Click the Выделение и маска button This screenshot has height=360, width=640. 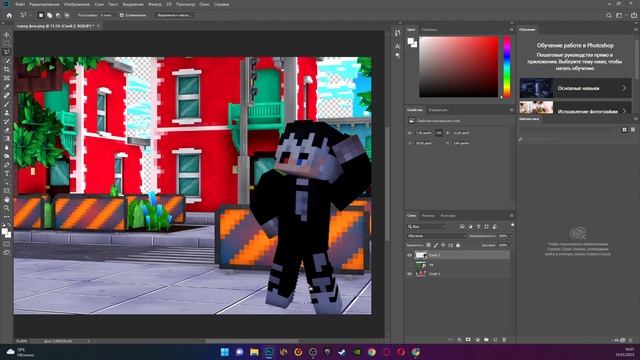tap(174, 15)
